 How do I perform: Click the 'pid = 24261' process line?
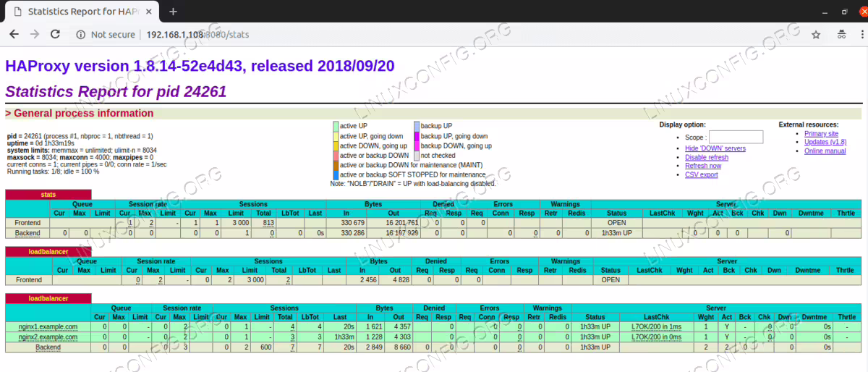(80, 136)
